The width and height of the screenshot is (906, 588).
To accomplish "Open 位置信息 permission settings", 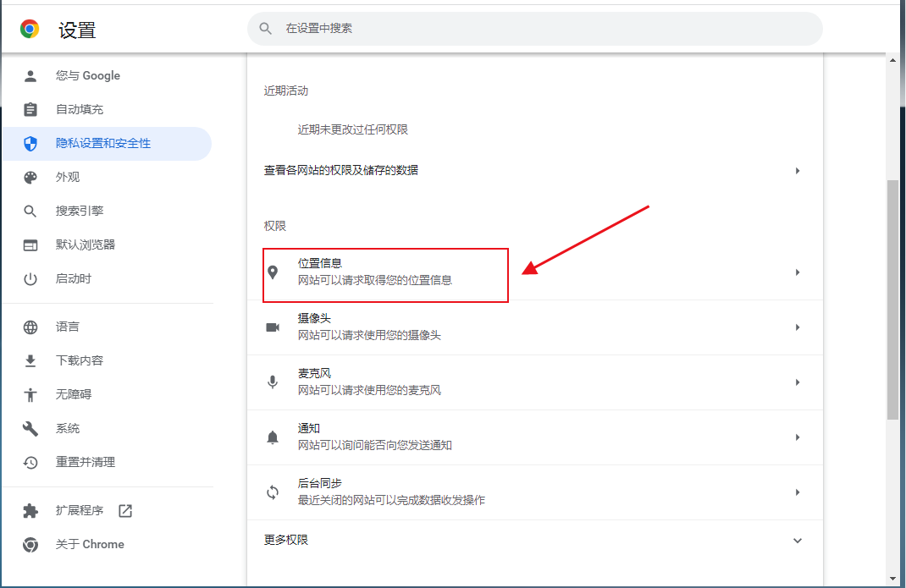I will (x=534, y=272).
